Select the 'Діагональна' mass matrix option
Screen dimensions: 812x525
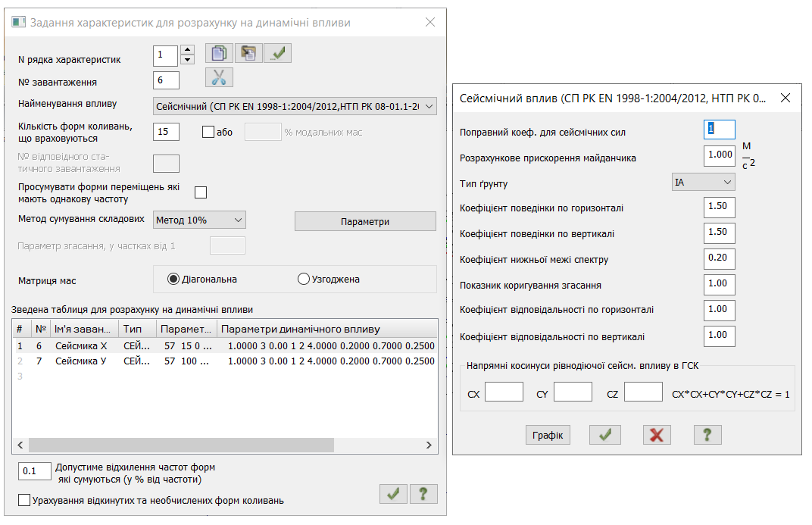[x=174, y=279]
